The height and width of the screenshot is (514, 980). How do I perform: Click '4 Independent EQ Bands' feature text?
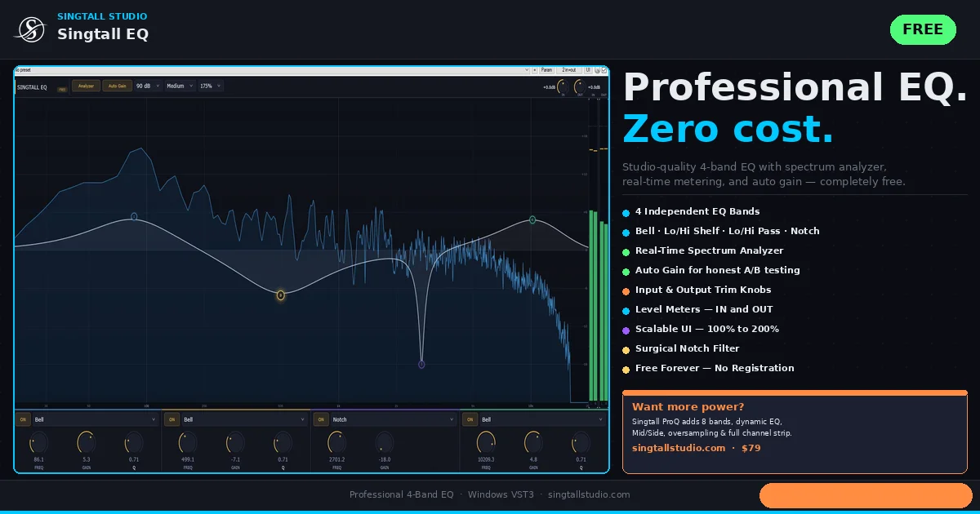(697, 211)
